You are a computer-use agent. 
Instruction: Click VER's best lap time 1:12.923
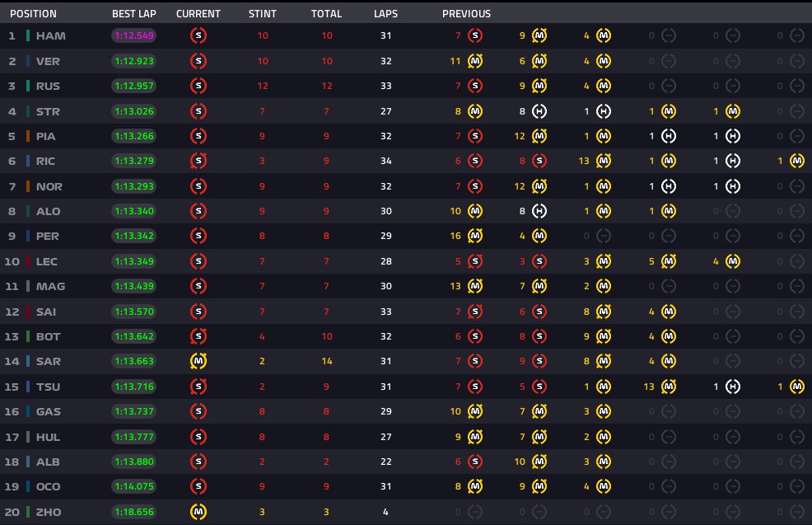tap(134, 61)
